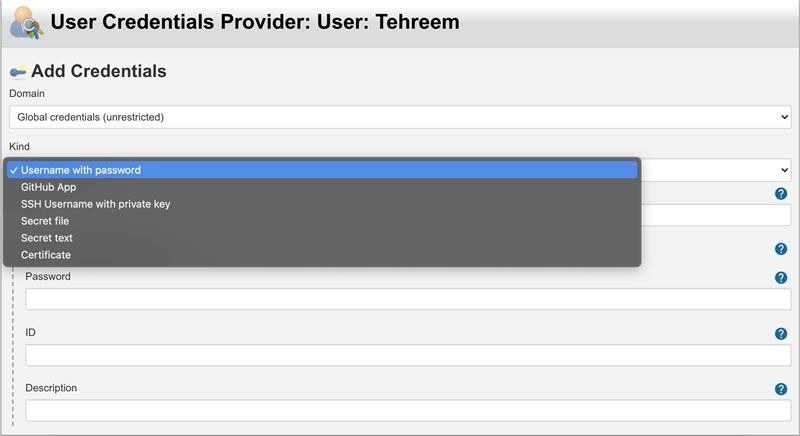This screenshot has width=800, height=436.
Task: Click the user credentials provider icon
Action: pos(24,23)
